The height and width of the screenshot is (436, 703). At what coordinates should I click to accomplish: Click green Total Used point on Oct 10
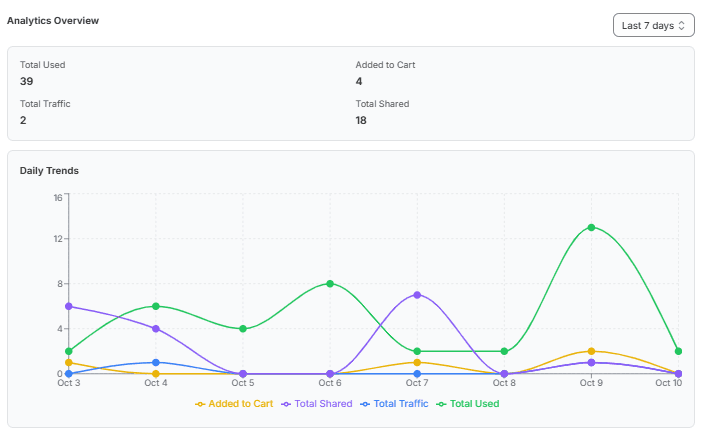tap(679, 351)
